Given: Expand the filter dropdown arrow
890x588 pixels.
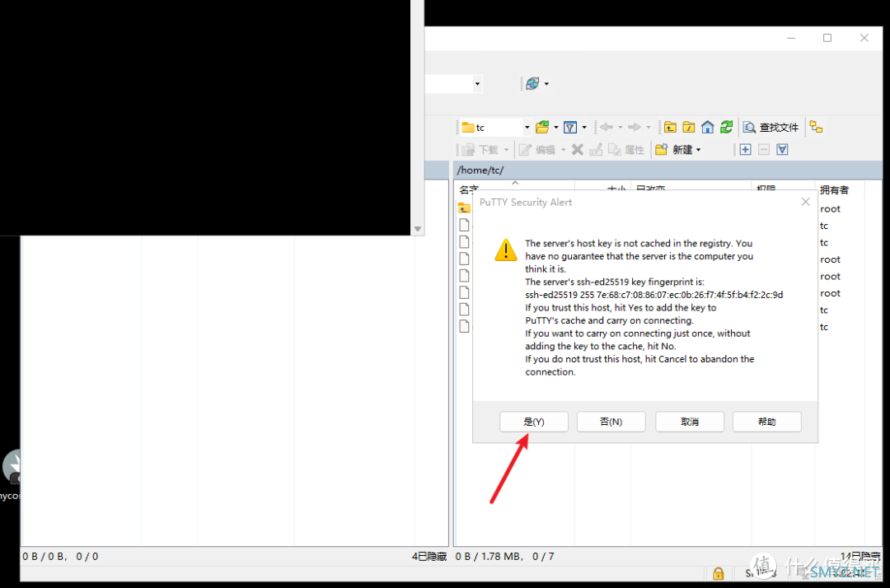Looking at the screenshot, I should 584,128.
